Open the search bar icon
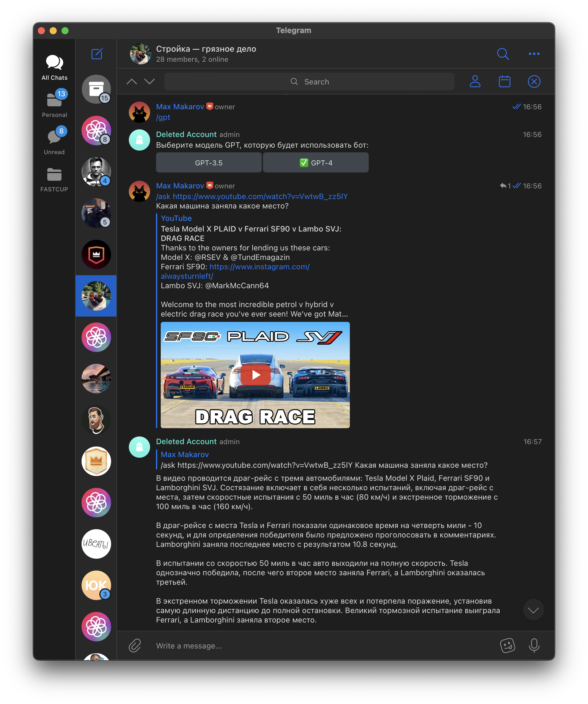This screenshot has width=588, height=704. pyautogui.click(x=503, y=54)
